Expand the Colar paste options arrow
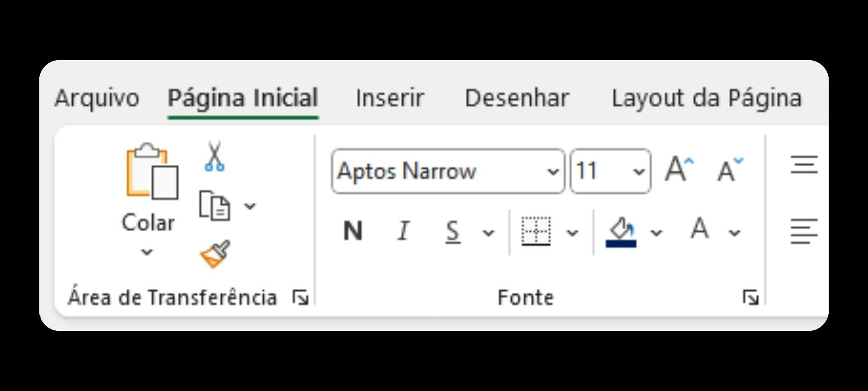The width and height of the screenshot is (868, 391). pyautogui.click(x=147, y=252)
